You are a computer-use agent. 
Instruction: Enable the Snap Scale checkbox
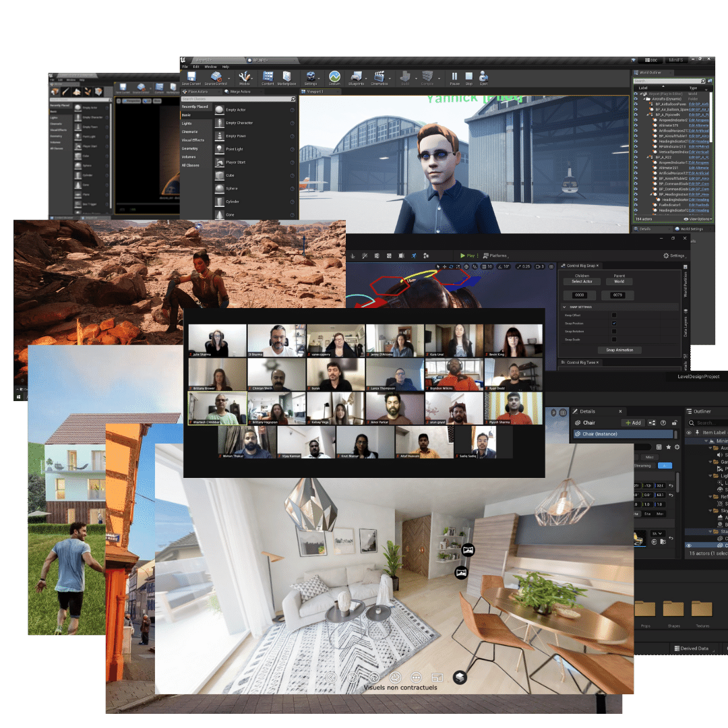click(x=614, y=339)
